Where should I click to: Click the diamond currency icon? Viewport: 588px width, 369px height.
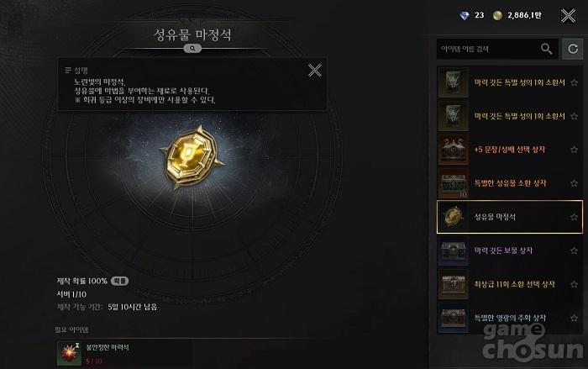(x=465, y=15)
